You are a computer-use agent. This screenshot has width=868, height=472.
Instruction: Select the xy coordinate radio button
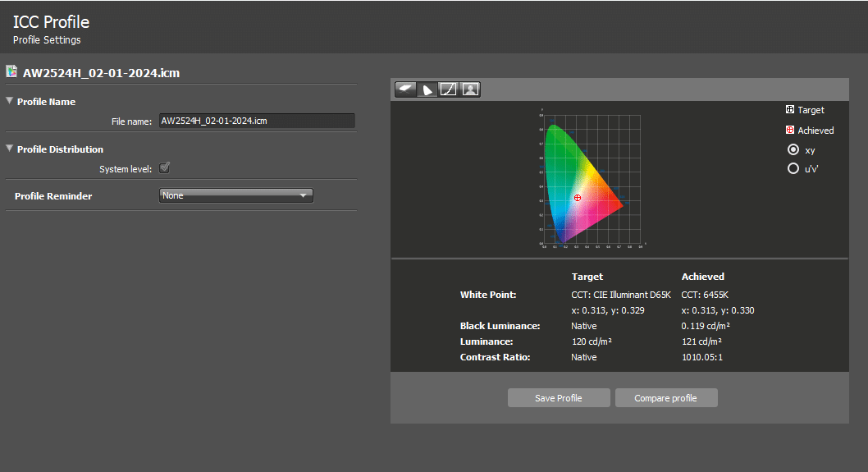(x=793, y=150)
